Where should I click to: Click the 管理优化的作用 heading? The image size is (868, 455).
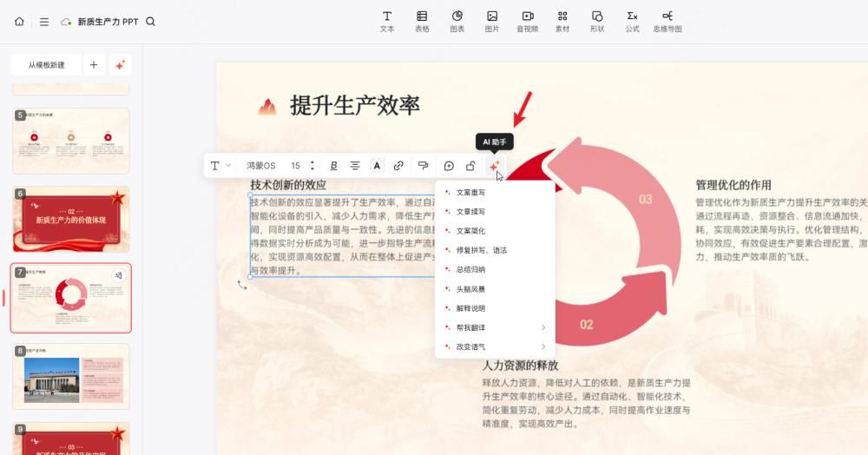[733, 185]
